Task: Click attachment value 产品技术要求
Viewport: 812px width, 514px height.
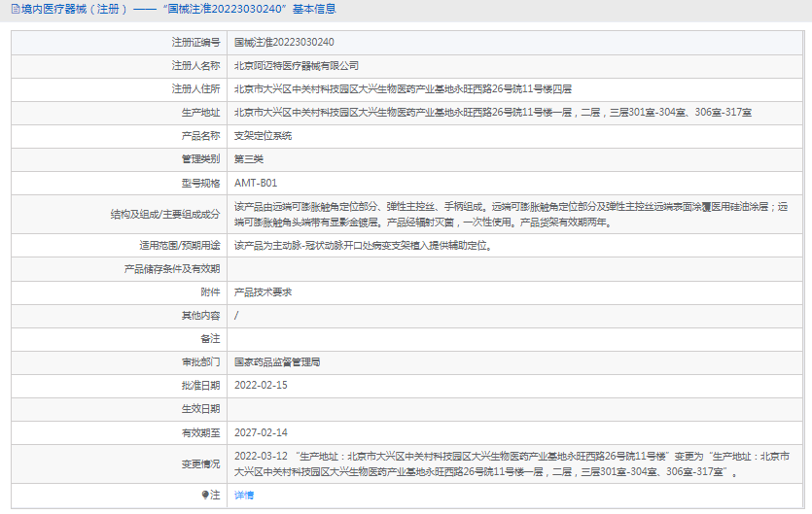Action: coord(263,292)
